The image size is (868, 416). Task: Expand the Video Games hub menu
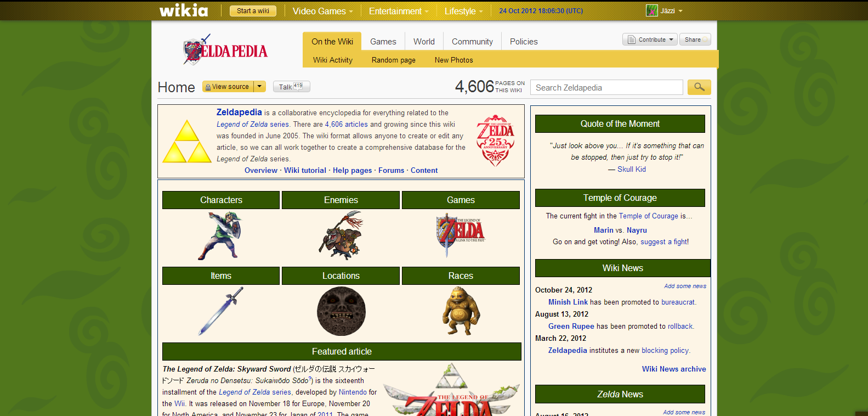[322, 11]
